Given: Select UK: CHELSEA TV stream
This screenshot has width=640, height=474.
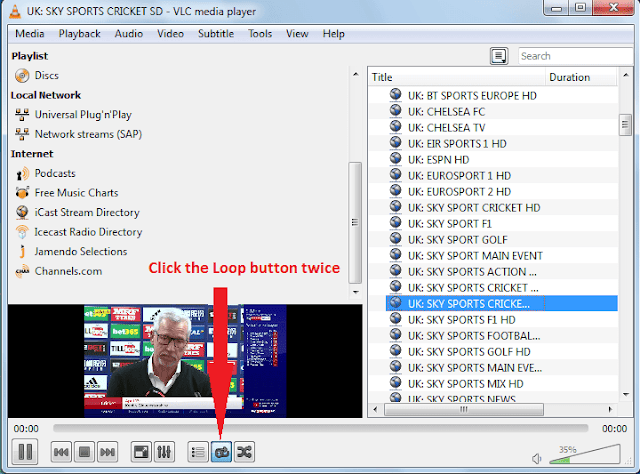Looking at the screenshot, I should (x=447, y=127).
